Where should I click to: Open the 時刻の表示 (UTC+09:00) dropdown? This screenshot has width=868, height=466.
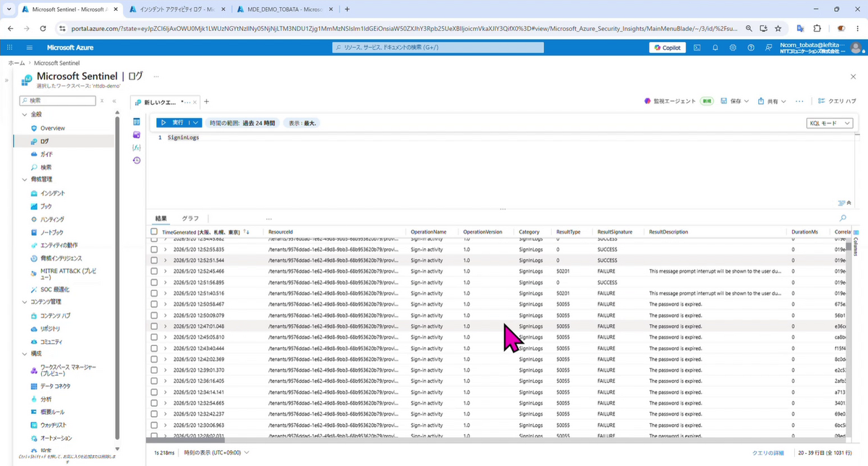click(216, 452)
